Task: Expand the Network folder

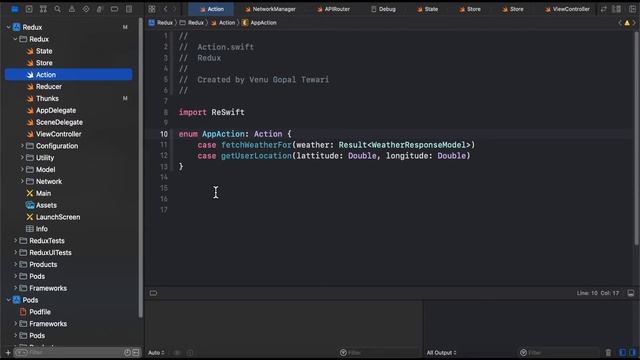Action: (x=22, y=181)
